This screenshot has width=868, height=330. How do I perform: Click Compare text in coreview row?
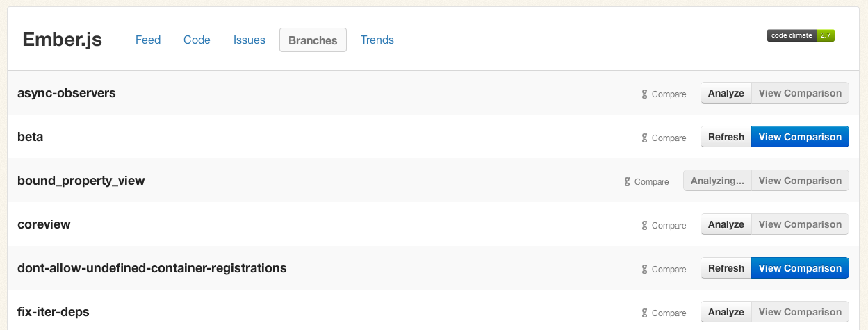point(669,226)
